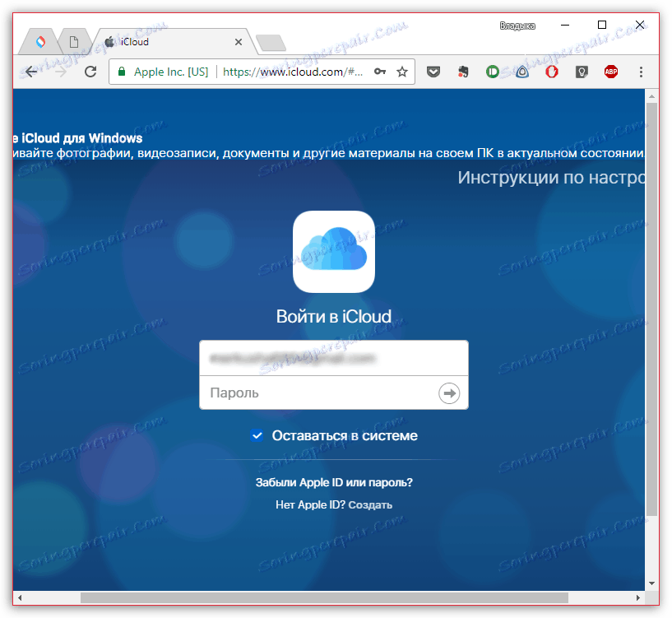
Task: Click the green circular extension icon
Action: tap(493, 72)
